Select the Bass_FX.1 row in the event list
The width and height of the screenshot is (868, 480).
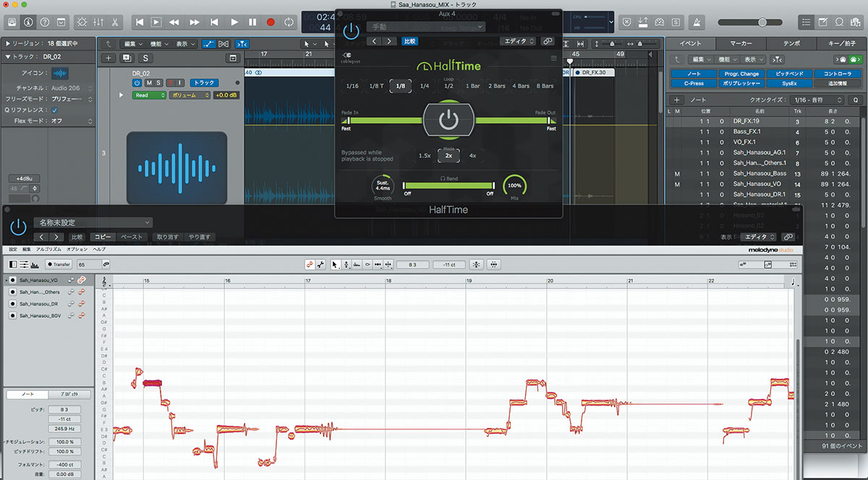pos(764,132)
